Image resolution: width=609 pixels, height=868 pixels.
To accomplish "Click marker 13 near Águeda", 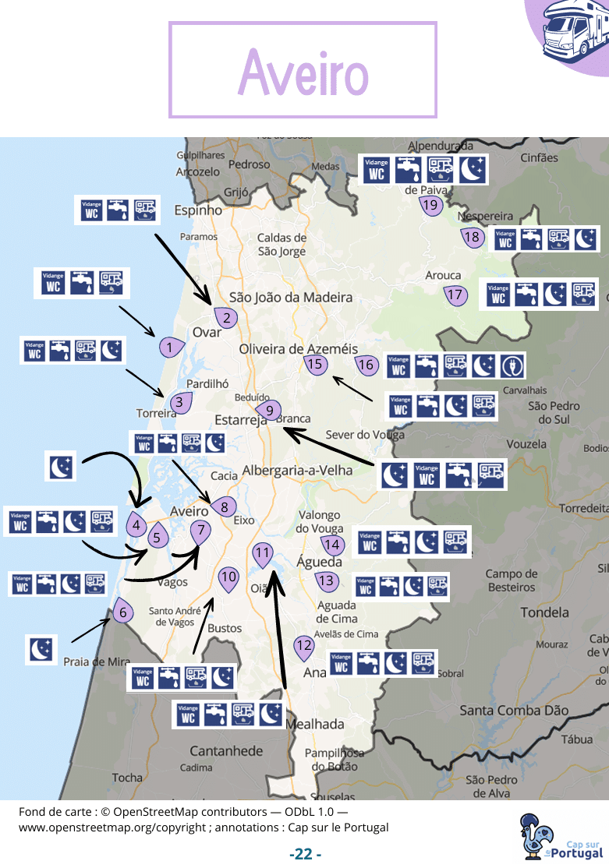I will 327,580.
